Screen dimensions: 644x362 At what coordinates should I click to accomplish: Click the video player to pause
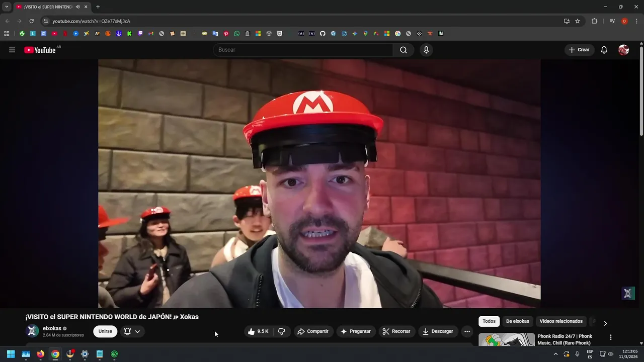click(x=319, y=184)
